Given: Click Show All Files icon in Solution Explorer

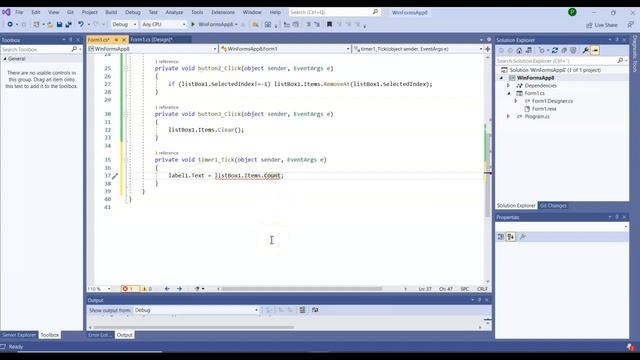Looking at the screenshot, I should coord(573,50).
